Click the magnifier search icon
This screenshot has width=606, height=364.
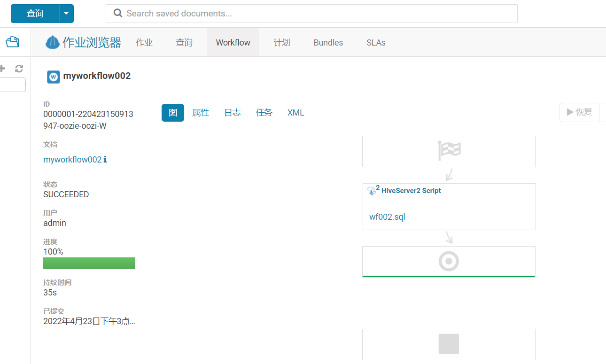(x=118, y=13)
